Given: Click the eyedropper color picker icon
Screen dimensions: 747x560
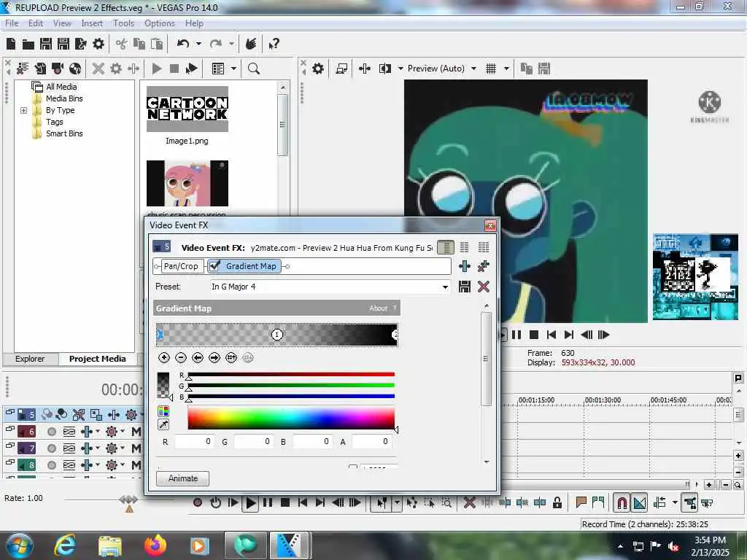Looking at the screenshot, I should pos(163,424).
